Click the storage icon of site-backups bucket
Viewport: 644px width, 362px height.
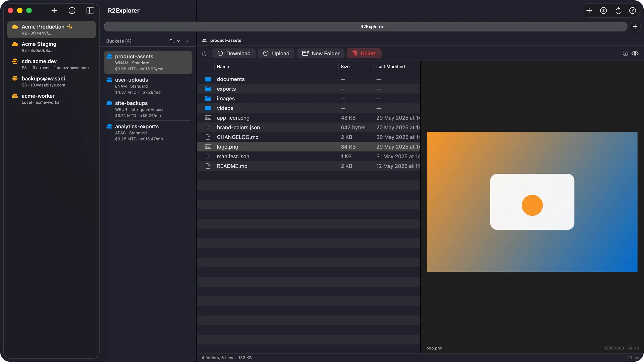[x=109, y=103]
